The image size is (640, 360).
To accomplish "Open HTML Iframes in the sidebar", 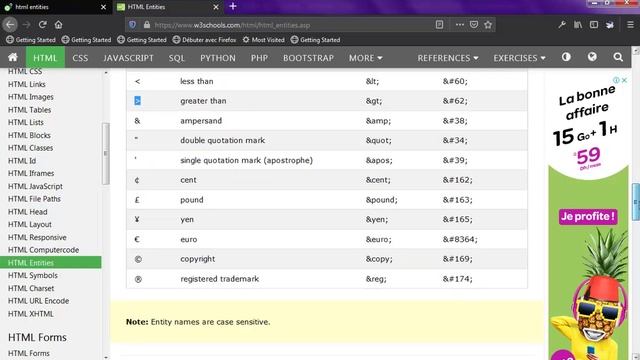I will pyautogui.click(x=31, y=173).
